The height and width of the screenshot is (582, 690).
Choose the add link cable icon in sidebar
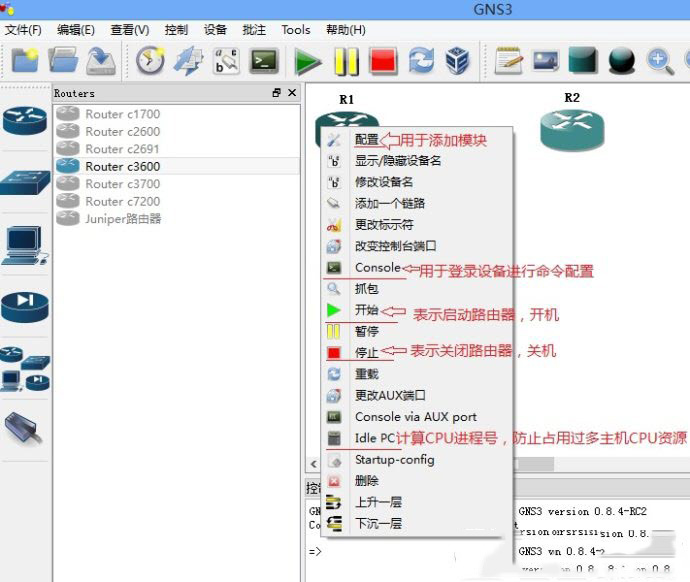[25, 428]
